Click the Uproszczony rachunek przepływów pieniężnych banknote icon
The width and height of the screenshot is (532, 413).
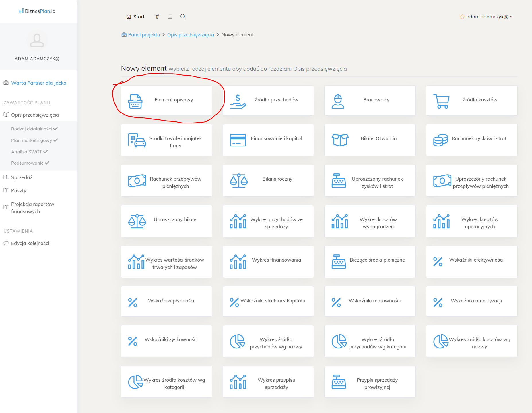[x=442, y=181]
